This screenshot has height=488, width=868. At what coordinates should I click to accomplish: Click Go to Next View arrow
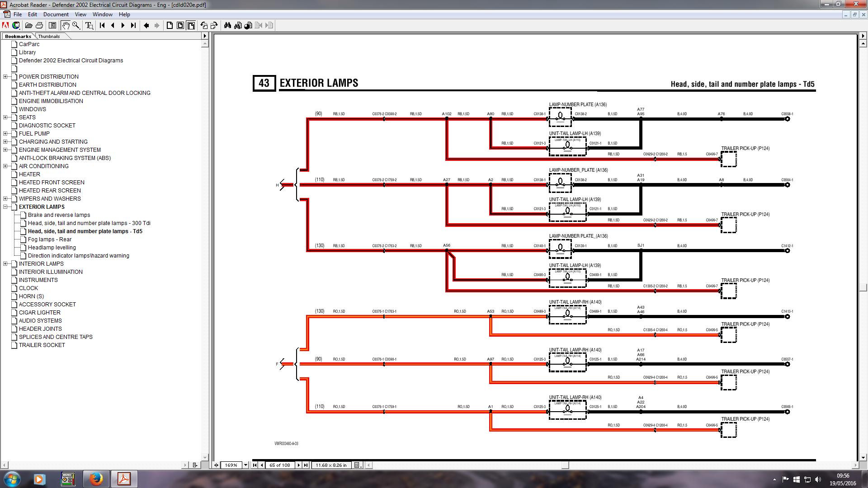pyautogui.click(x=156, y=25)
